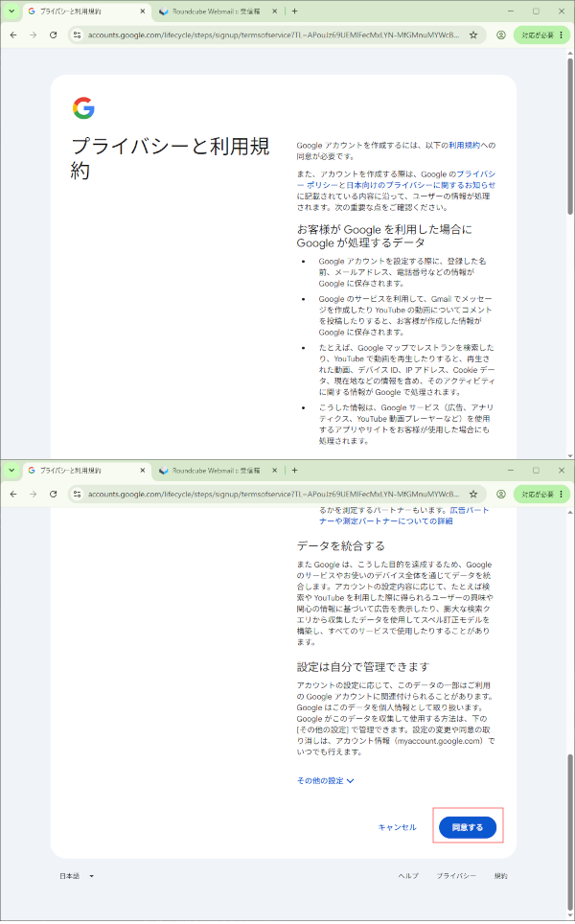Close the Roundcube Webmail tab in lower window

274,471
